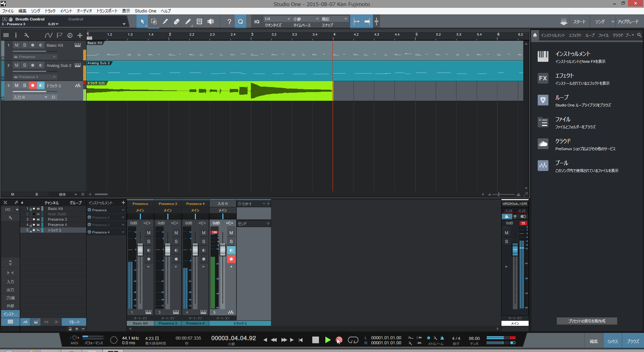Select the Listen speaker tool
The height and width of the screenshot is (352, 644).
pyautogui.click(x=211, y=21)
